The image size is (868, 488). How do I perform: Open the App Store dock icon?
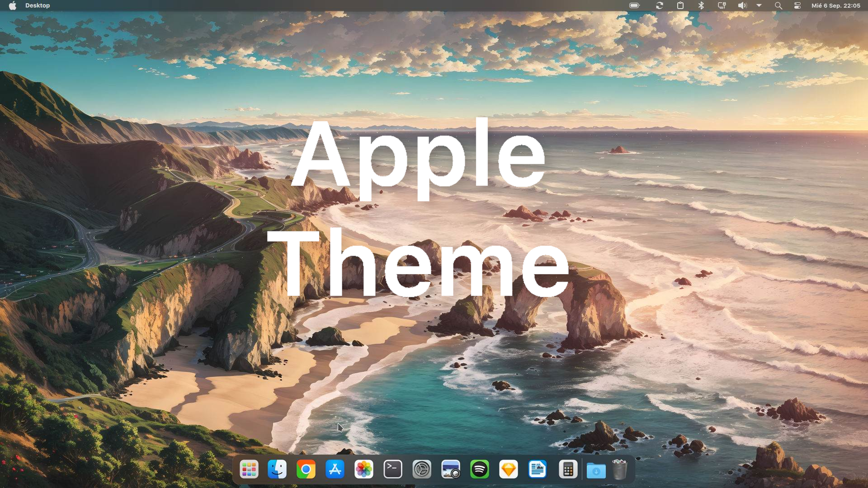pos(335,469)
